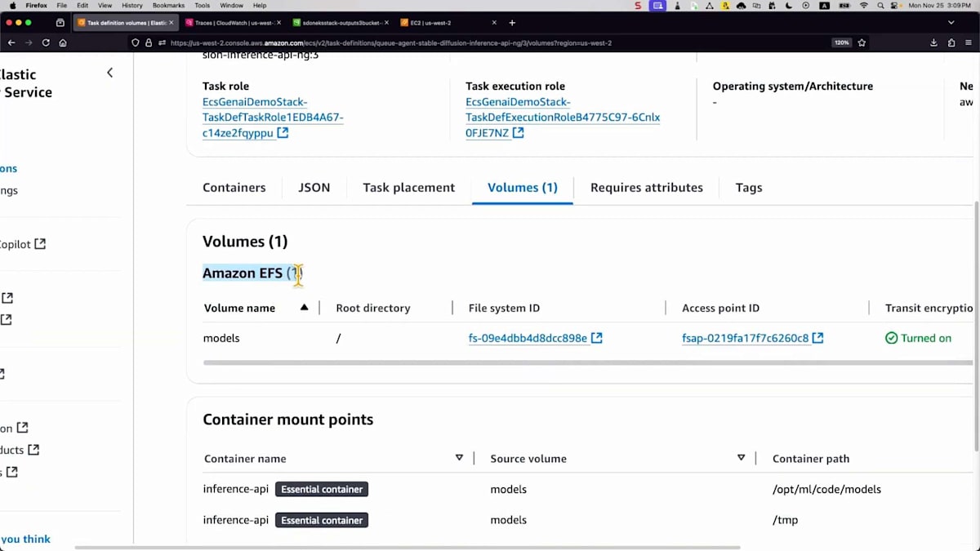Click the extensions icon in the Firefox toolbar
Viewport: 980px width, 551px height.
coord(951,42)
